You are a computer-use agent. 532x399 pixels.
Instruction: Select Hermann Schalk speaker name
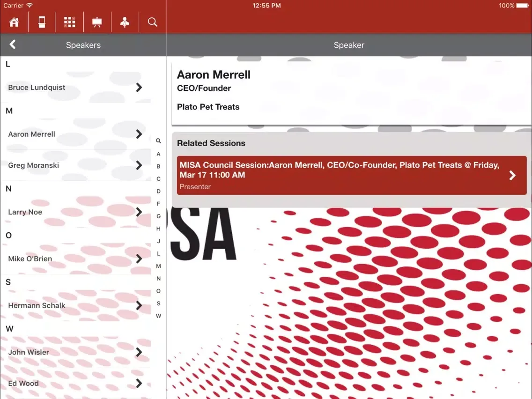pos(37,305)
